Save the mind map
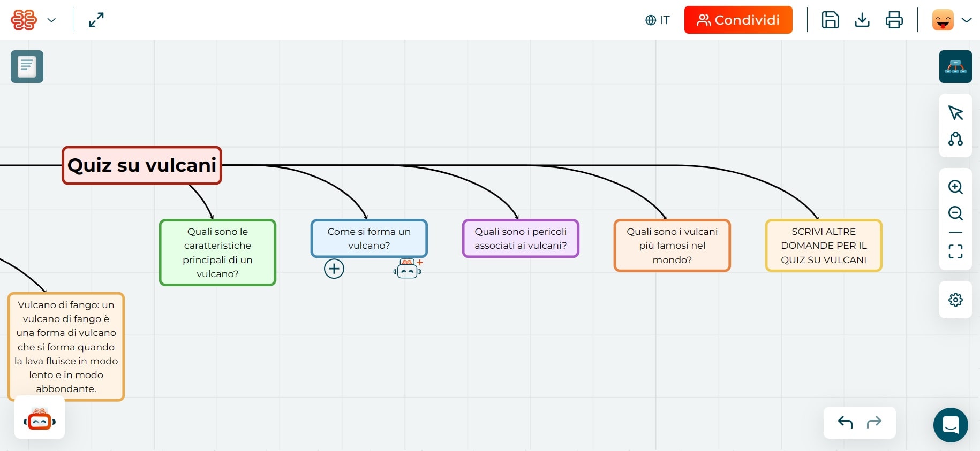The width and height of the screenshot is (980, 451). coord(830,20)
